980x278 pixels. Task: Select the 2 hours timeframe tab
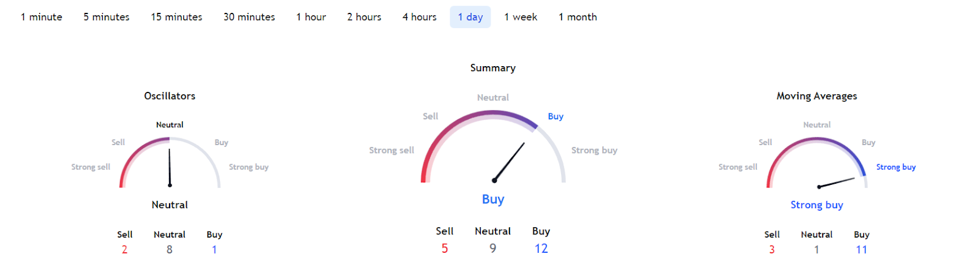(364, 17)
